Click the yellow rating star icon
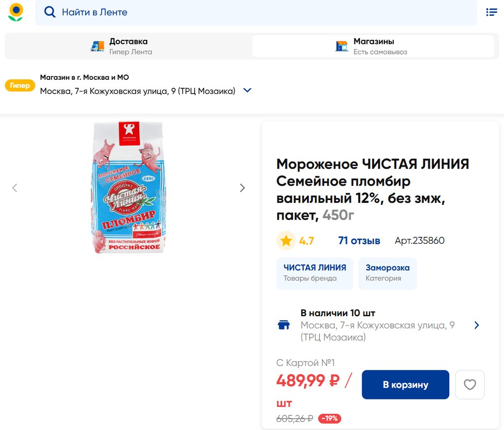The height and width of the screenshot is (430, 504). pyautogui.click(x=286, y=241)
